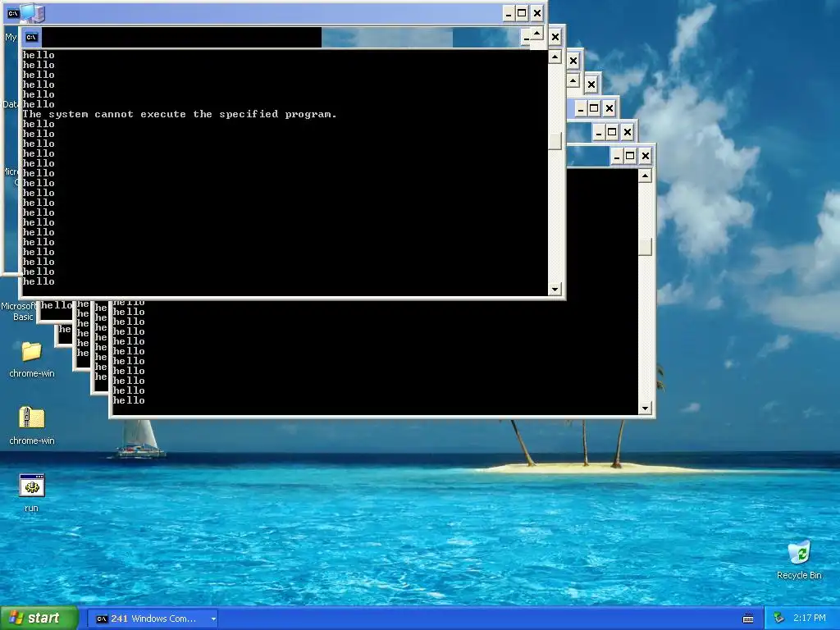This screenshot has width=840, height=630.
Task: Close the lower-right back console window
Action: 646,156
